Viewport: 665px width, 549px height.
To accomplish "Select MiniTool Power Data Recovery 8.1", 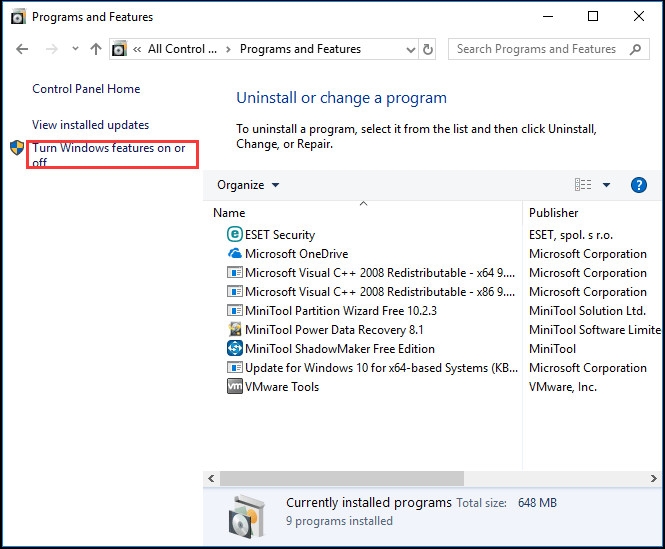I will (334, 330).
